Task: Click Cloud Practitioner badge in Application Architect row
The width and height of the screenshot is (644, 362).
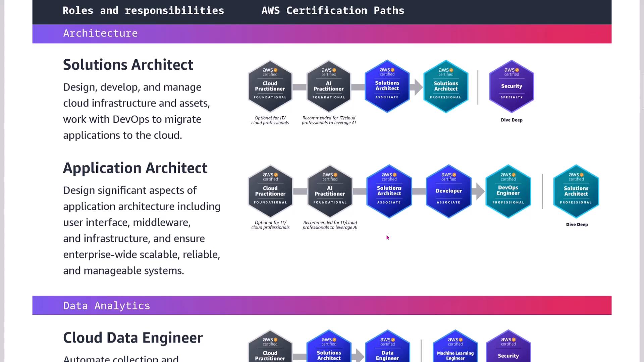Action: pyautogui.click(x=270, y=191)
